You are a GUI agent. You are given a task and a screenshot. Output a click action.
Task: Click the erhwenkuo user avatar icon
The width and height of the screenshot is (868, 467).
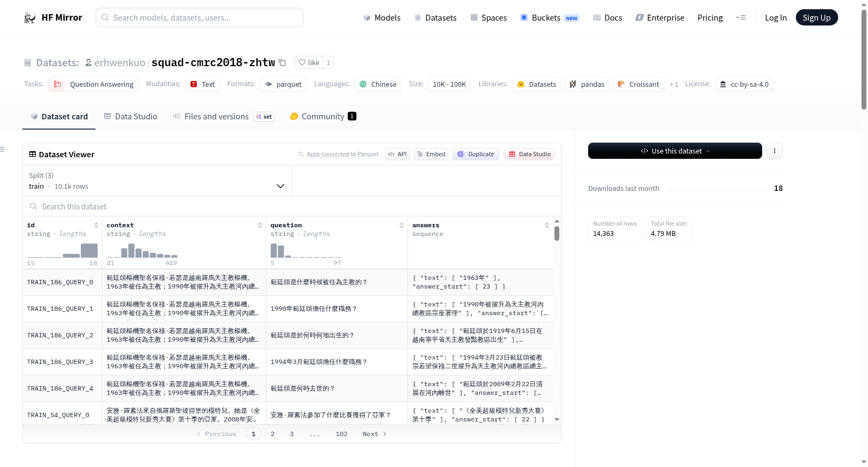click(x=88, y=62)
